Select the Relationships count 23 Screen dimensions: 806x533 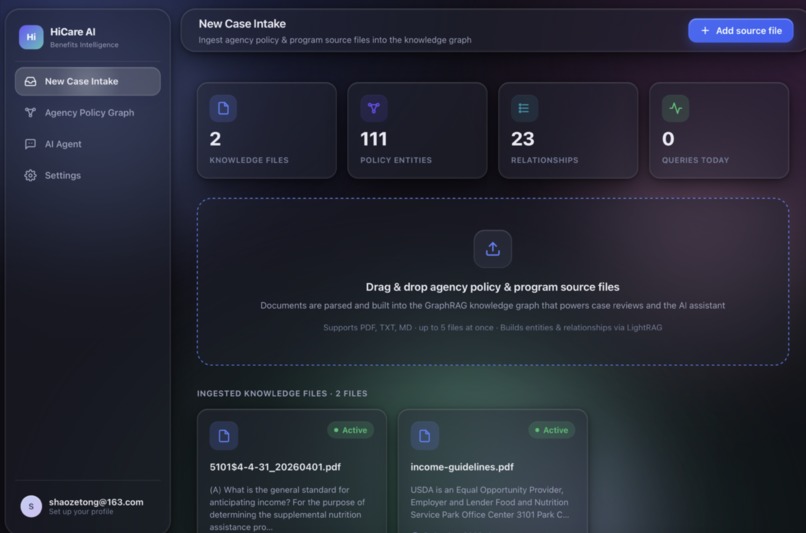click(523, 139)
